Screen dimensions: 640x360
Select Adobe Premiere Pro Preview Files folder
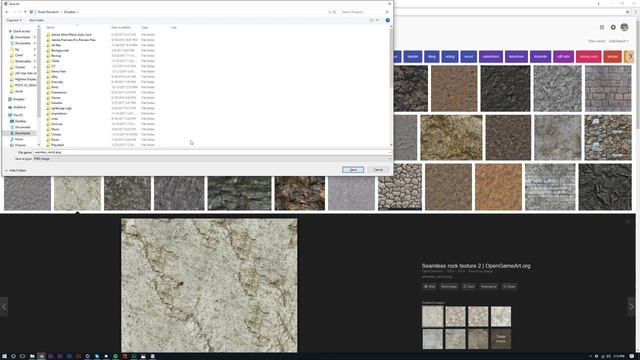pyautogui.click(x=73, y=40)
